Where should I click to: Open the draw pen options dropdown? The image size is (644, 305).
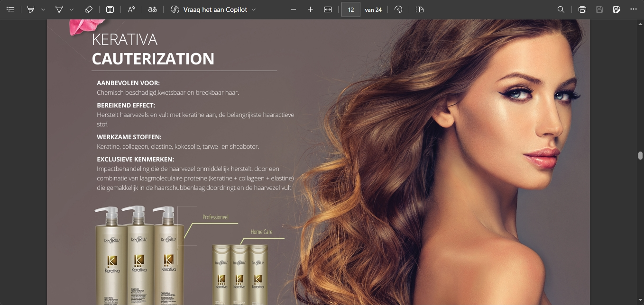(72, 9)
